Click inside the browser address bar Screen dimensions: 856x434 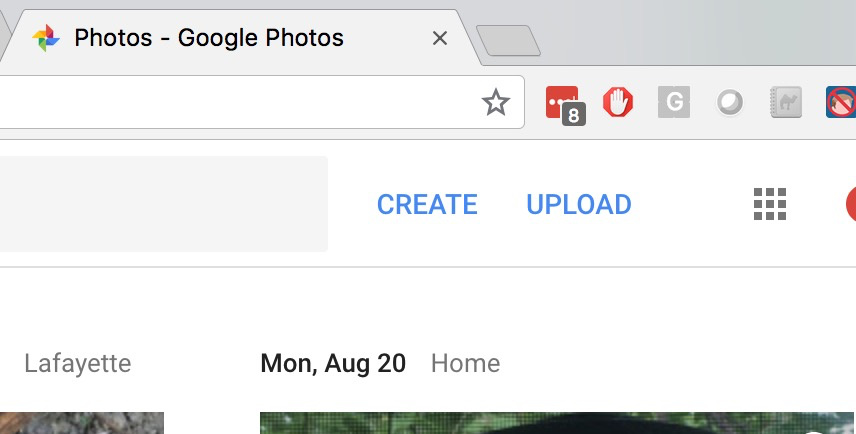pos(240,102)
